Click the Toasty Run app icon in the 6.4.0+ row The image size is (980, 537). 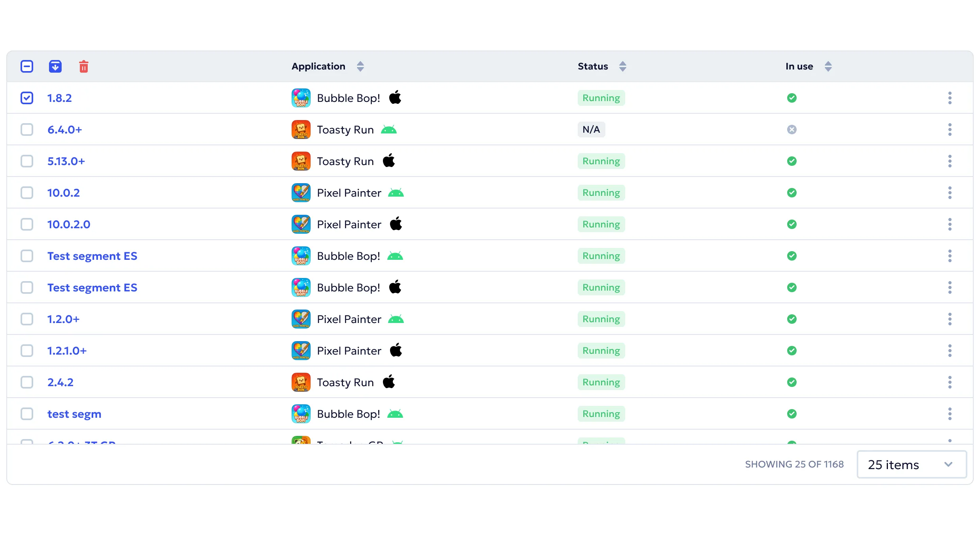click(301, 130)
